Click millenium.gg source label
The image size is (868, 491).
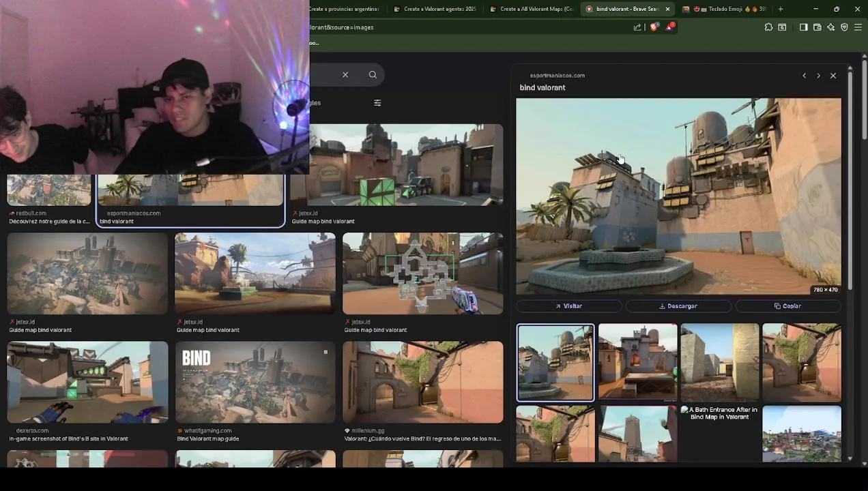pyautogui.click(x=369, y=431)
